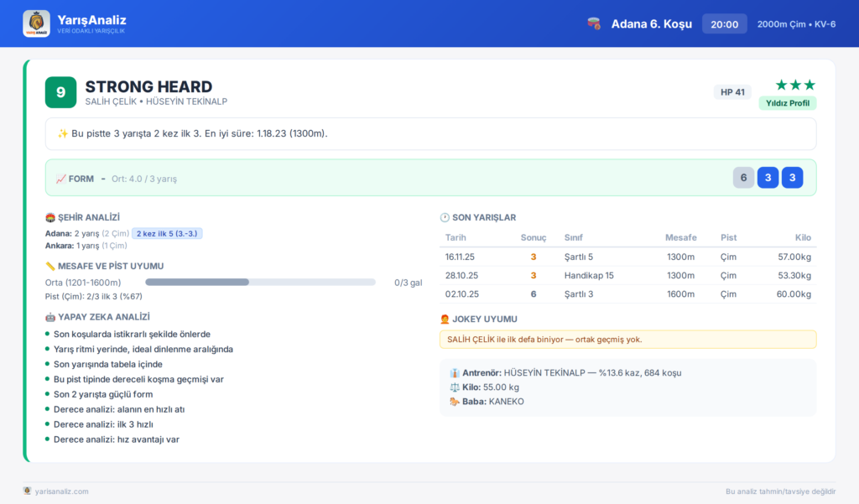The height and width of the screenshot is (504, 859).
Task: Click the clock icon next to SON YARIŞLAR
Action: 445,217
